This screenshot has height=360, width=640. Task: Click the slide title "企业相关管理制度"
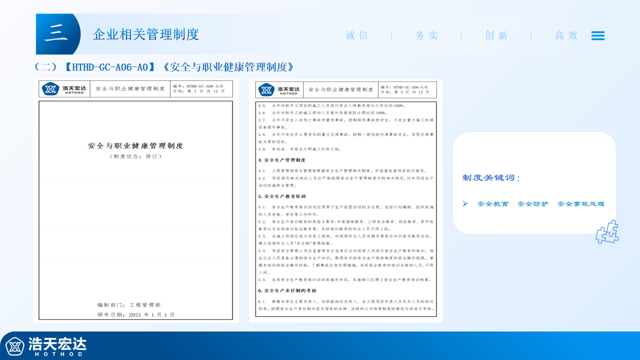pos(146,34)
